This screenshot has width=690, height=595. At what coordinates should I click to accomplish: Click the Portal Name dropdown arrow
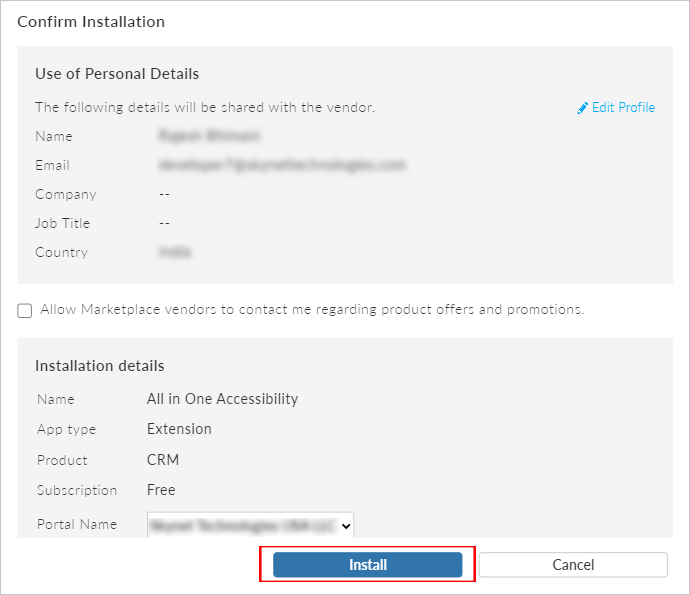click(346, 525)
